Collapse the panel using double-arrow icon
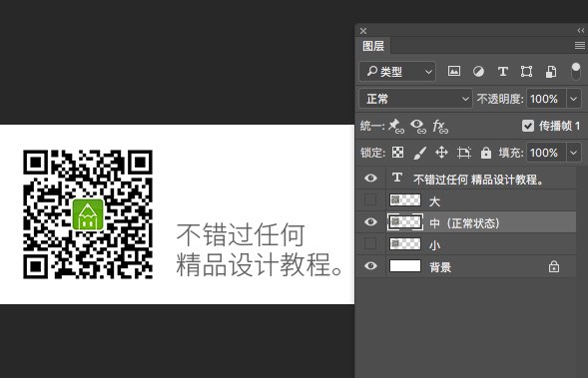Image resolution: width=588 pixels, height=378 pixels. pyautogui.click(x=580, y=30)
